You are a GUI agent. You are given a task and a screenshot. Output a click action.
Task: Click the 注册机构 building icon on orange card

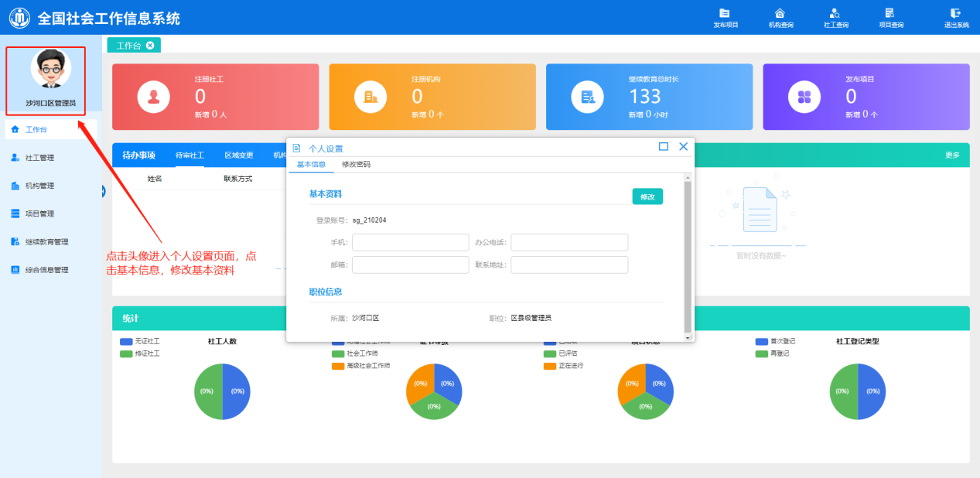tap(370, 97)
